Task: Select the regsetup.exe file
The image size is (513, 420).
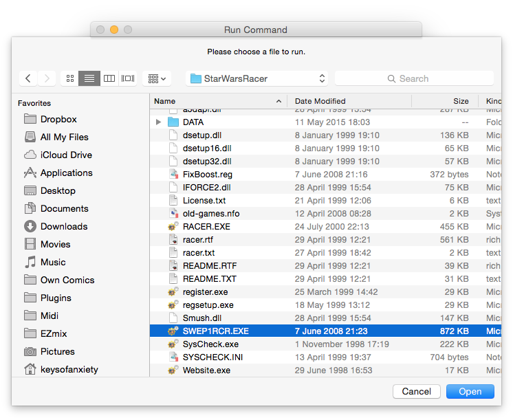Action: point(325,305)
